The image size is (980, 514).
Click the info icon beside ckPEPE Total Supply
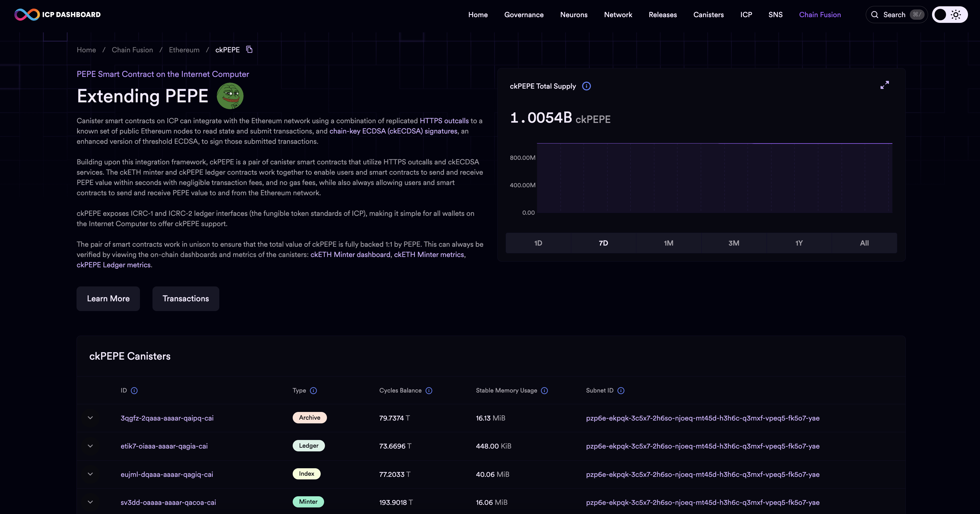click(586, 86)
